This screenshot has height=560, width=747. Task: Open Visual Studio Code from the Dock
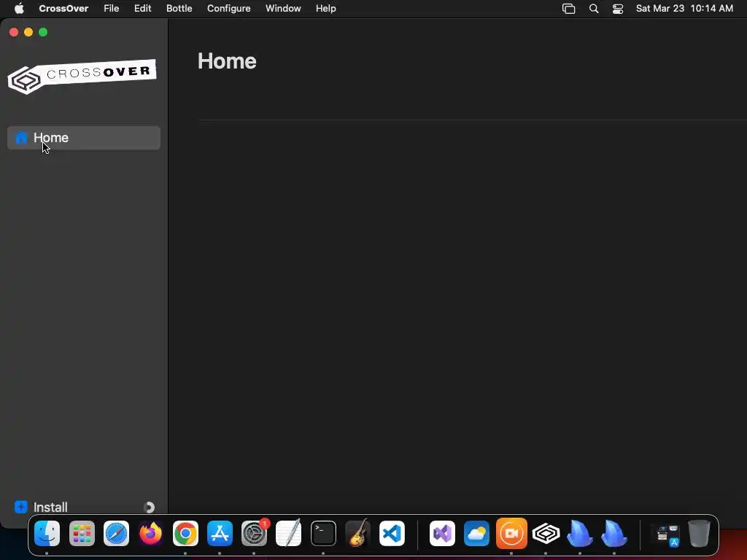pos(392,533)
